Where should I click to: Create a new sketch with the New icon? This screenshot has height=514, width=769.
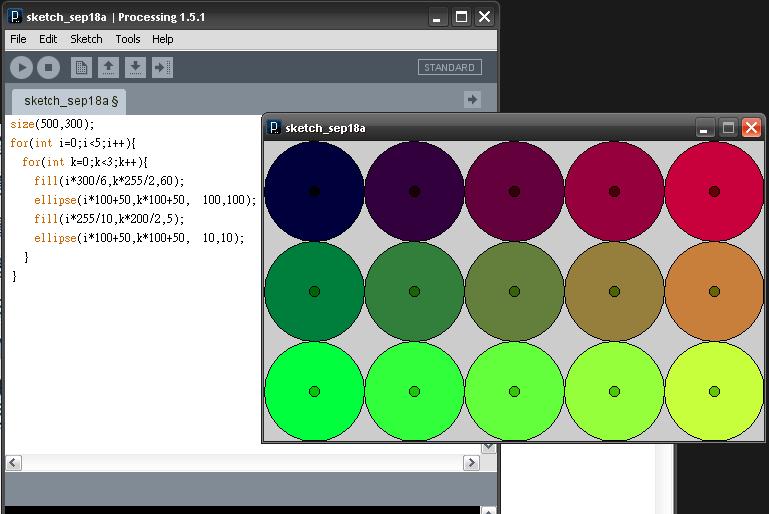pyautogui.click(x=81, y=68)
